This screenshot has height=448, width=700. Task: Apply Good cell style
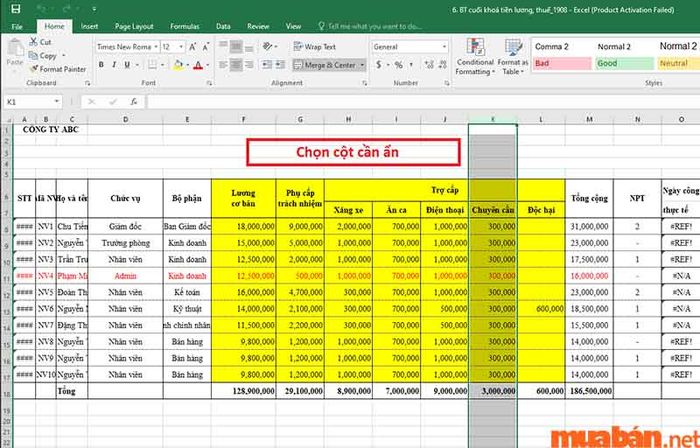click(624, 63)
